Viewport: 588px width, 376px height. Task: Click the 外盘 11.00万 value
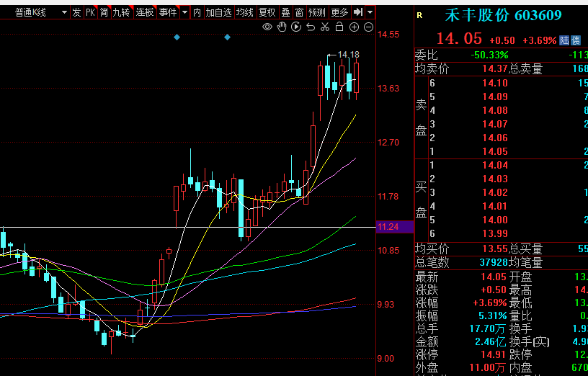[x=488, y=368]
